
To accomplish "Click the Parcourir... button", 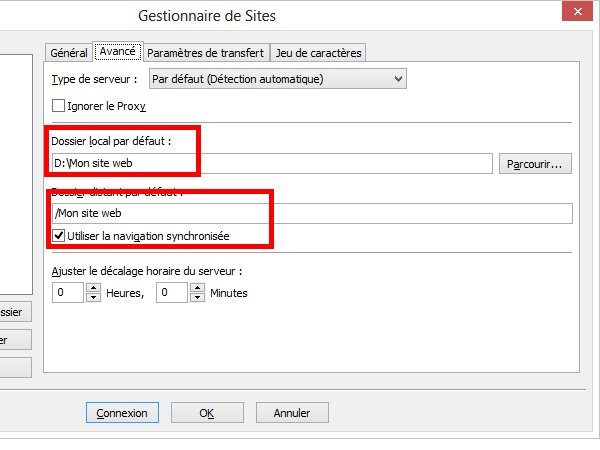I will pos(535,164).
